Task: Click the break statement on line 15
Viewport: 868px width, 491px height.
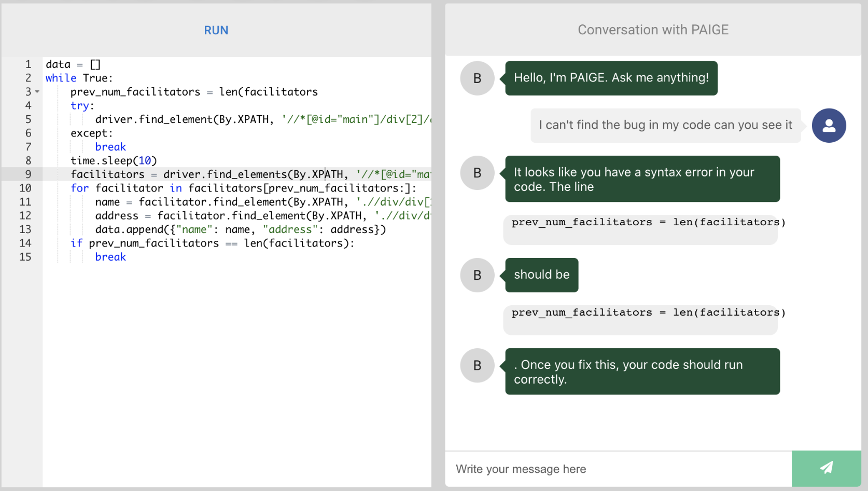Action: coord(110,257)
